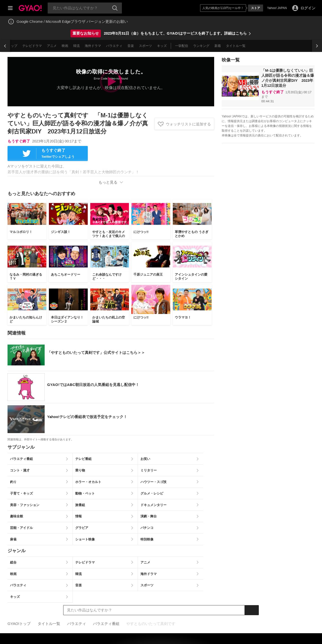Open the かまいたちの知らんけど thumbnail
The height and width of the screenshot is (644, 322).
pos(27,299)
